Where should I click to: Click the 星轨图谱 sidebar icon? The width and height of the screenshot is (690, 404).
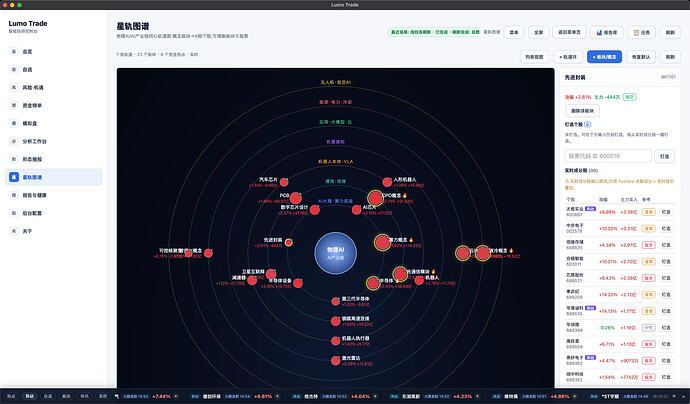point(14,177)
